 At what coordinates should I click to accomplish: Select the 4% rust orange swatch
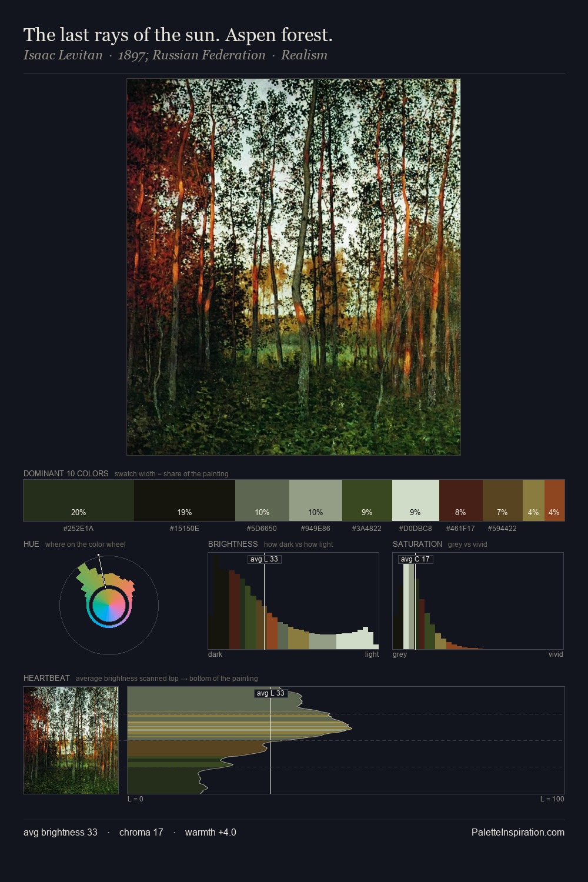554,500
